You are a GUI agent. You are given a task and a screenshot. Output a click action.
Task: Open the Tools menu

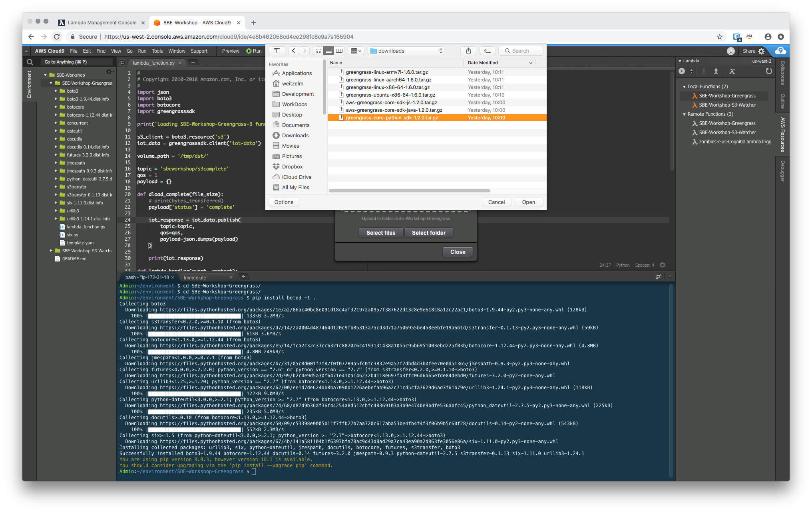(x=157, y=51)
